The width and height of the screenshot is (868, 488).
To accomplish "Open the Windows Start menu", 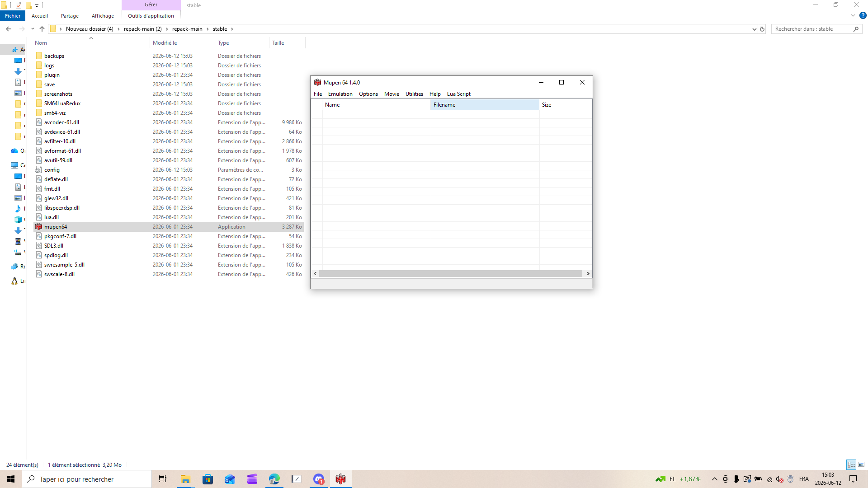I will click(x=11, y=479).
